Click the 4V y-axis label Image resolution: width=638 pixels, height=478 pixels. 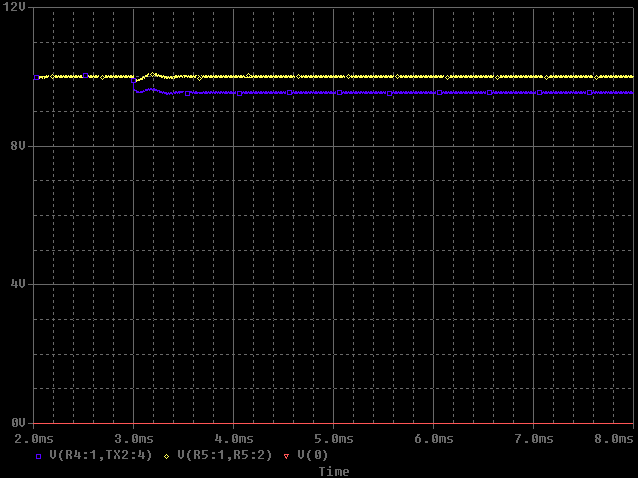coord(17,284)
